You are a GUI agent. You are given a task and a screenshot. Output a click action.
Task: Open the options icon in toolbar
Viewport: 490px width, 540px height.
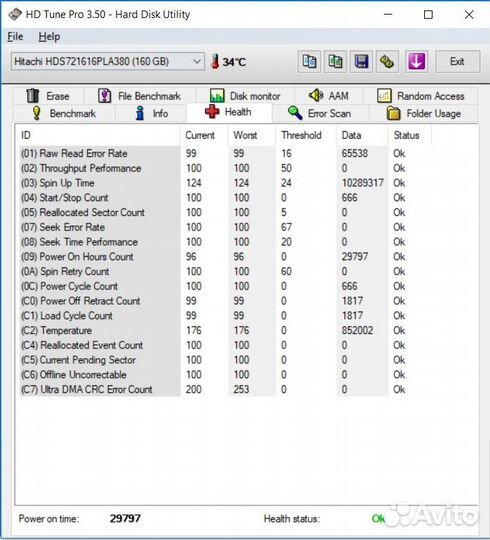click(387, 62)
